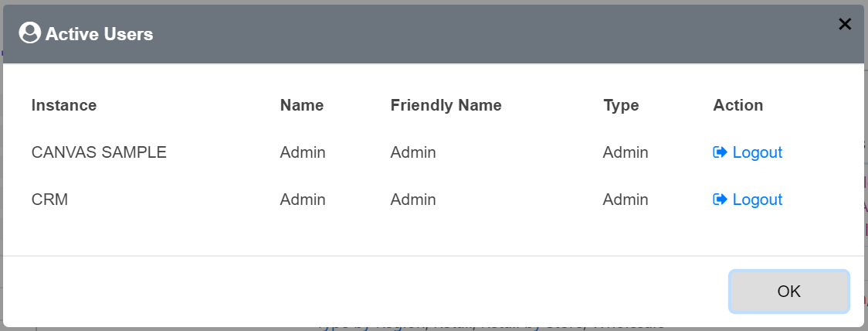Close the Active Users dialog with X

click(x=845, y=24)
